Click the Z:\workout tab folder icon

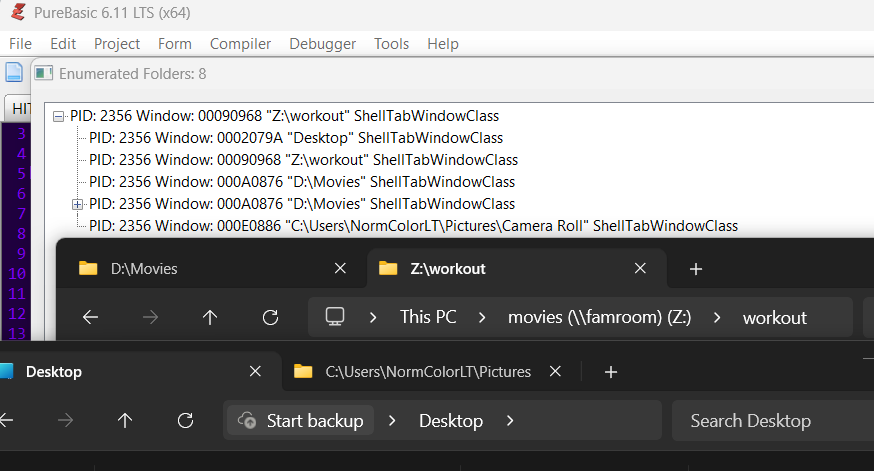388,269
